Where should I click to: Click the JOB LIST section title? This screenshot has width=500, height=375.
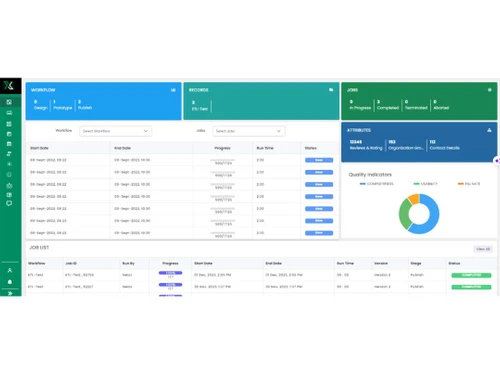(x=39, y=248)
